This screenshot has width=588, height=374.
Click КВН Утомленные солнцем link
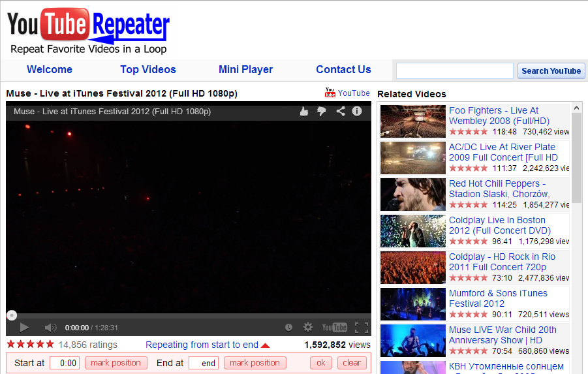(506, 366)
